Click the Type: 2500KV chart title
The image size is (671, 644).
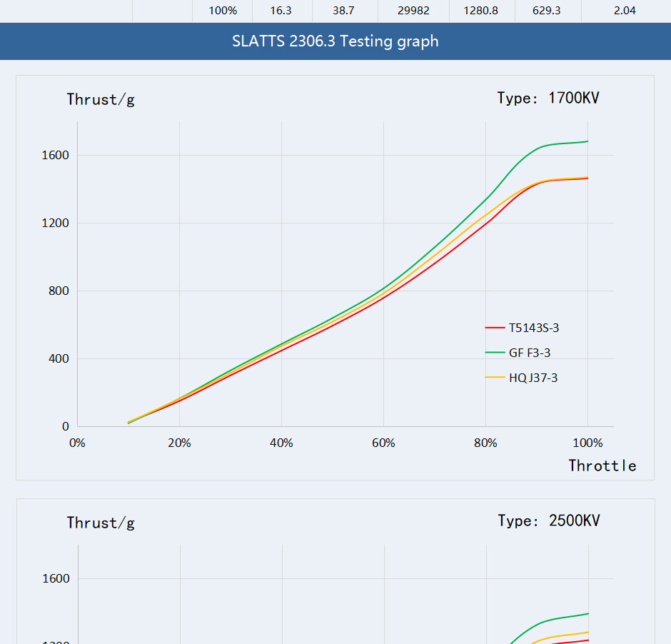[x=549, y=520]
